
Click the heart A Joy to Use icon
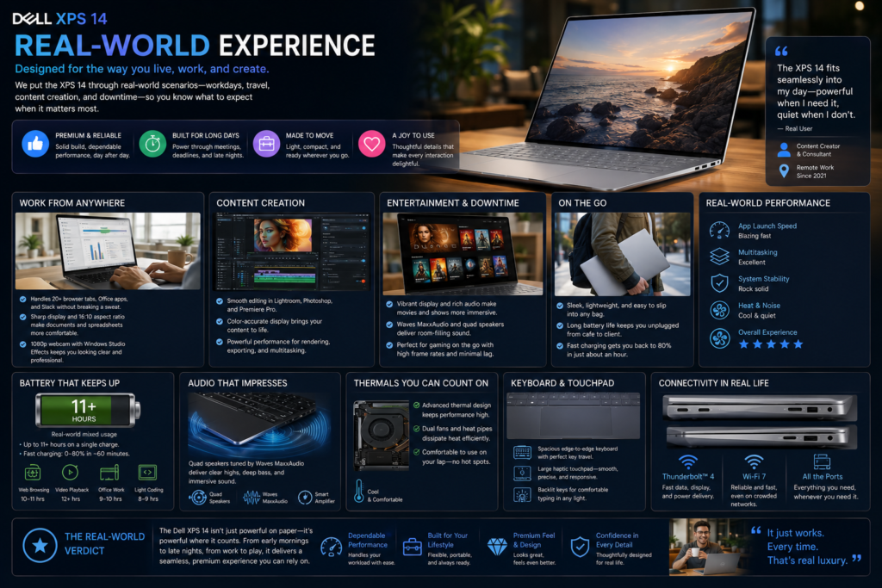click(x=372, y=144)
